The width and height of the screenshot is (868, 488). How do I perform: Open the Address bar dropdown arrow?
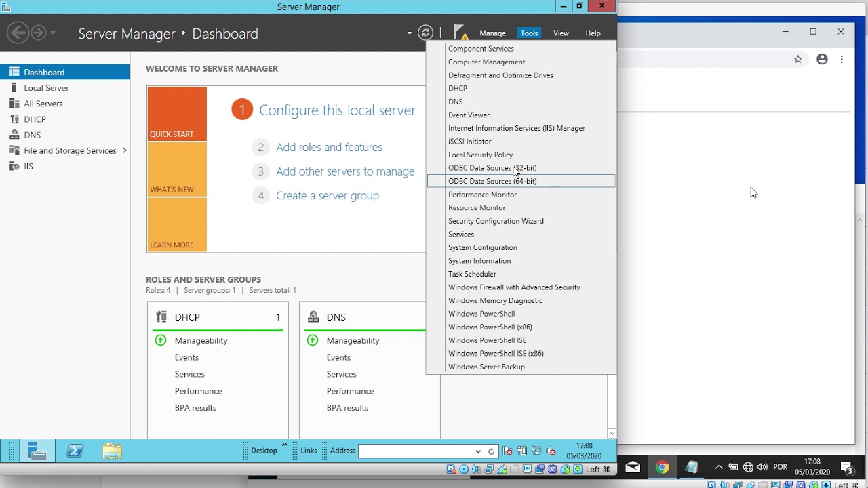(x=478, y=451)
